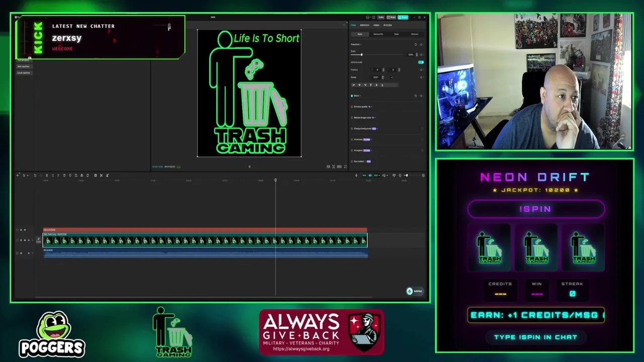Click the undo icon in timeline toolbar

coord(35,175)
